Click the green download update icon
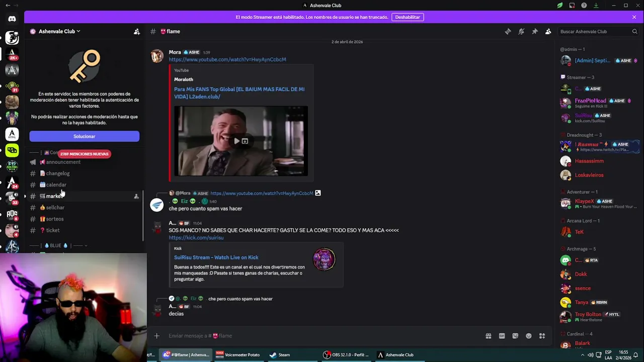644x362 pixels. (596, 6)
